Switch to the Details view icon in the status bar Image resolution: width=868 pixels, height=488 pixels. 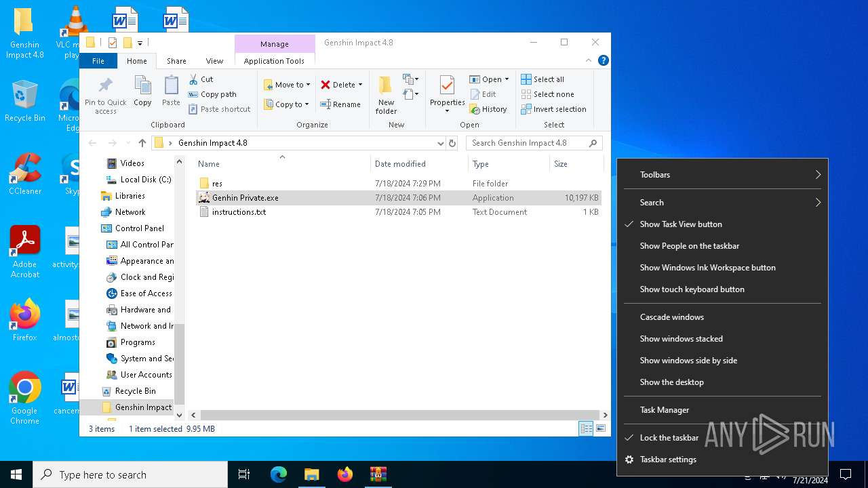[586, 428]
